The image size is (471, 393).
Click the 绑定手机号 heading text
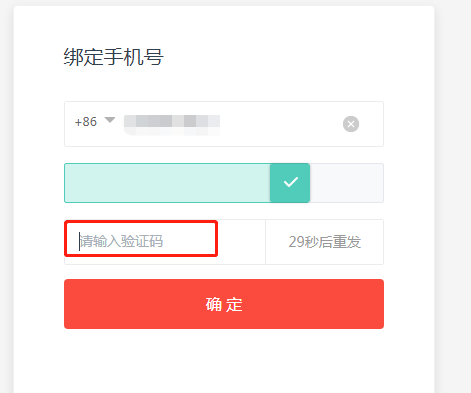[x=114, y=57]
